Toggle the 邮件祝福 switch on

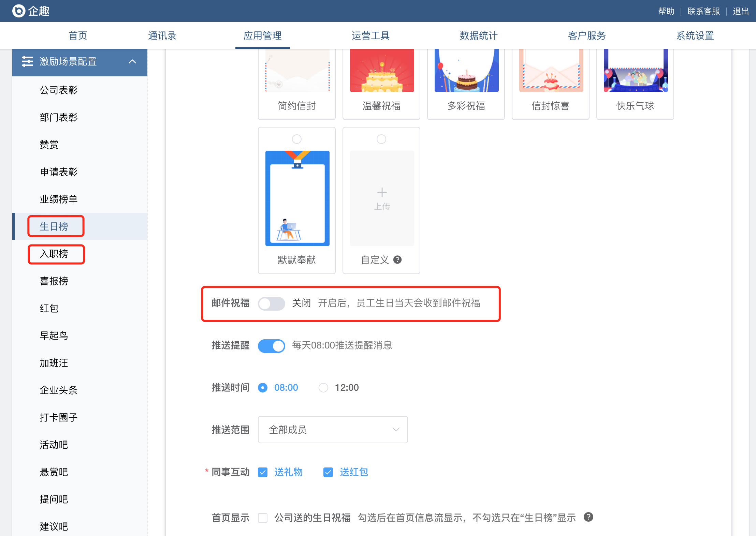point(272,303)
